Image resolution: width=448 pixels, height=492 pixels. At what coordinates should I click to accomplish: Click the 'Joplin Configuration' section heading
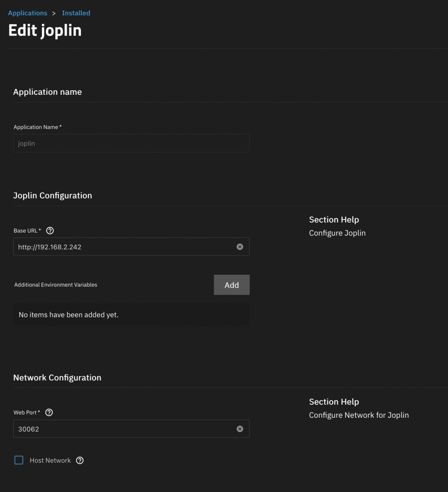coord(53,196)
